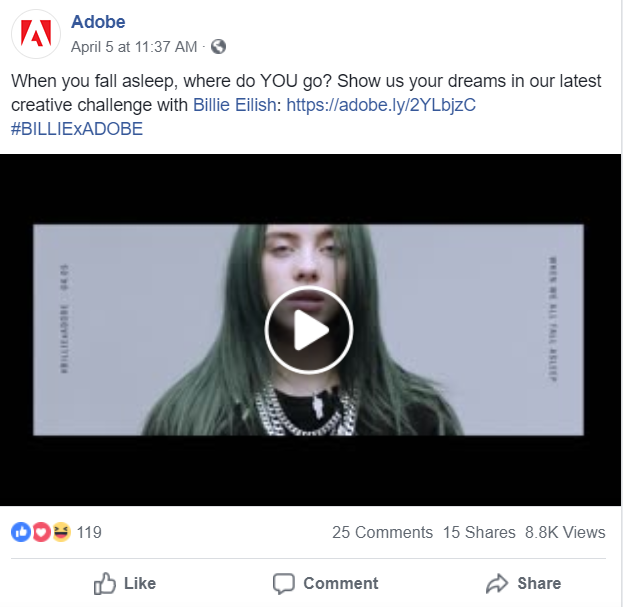Image resolution: width=623 pixels, height=607 pixels.
Task: Show the 25 Comments
Action: [x=382, y=532]
